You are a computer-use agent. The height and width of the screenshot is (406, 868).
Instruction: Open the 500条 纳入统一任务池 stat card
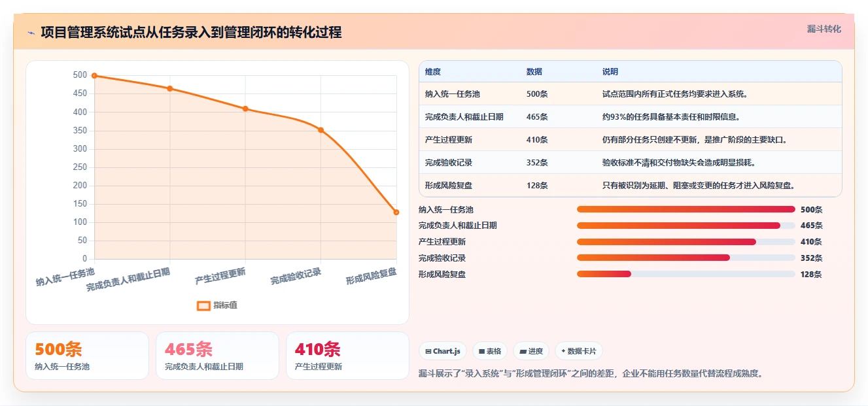87,356
